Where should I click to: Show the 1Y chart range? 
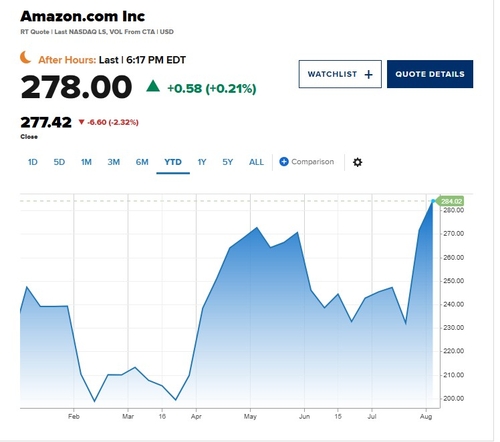click(x=202, y=162)
